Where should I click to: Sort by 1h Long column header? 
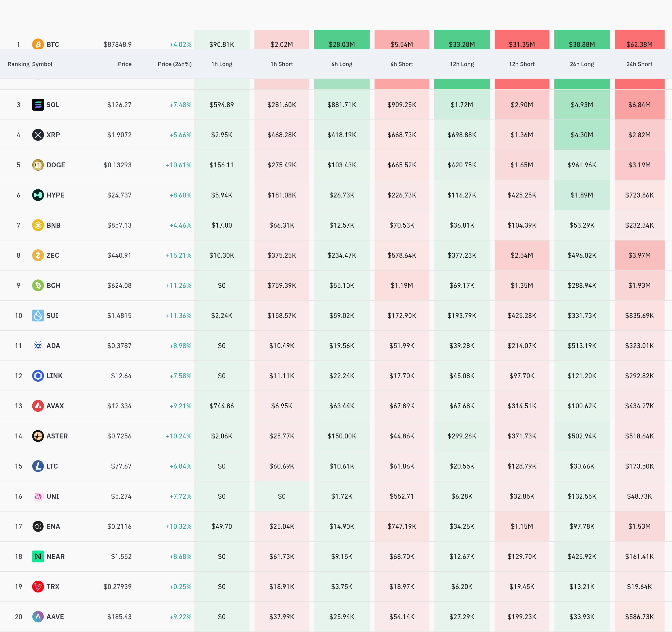(222, 64)
